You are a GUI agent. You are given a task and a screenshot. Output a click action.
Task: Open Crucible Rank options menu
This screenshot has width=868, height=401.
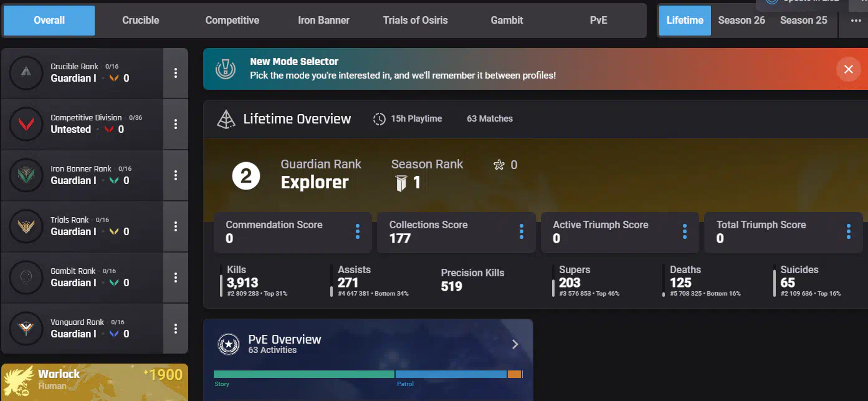(x=176, y=73)
